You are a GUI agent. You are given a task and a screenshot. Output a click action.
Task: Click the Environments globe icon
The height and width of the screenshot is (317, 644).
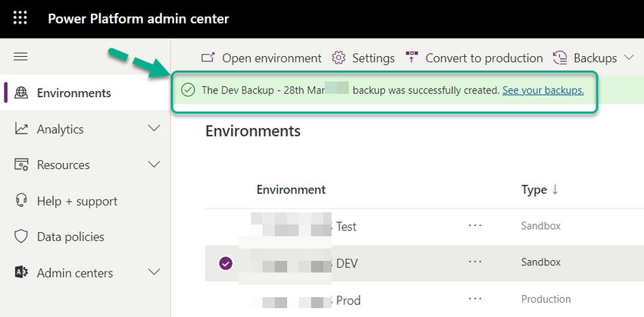22,93
